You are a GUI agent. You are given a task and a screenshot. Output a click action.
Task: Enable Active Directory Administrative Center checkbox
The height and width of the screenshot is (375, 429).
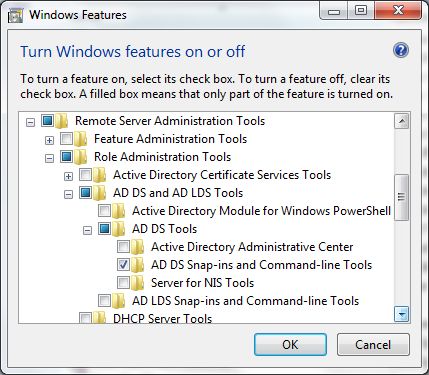(x=123, y=246)
